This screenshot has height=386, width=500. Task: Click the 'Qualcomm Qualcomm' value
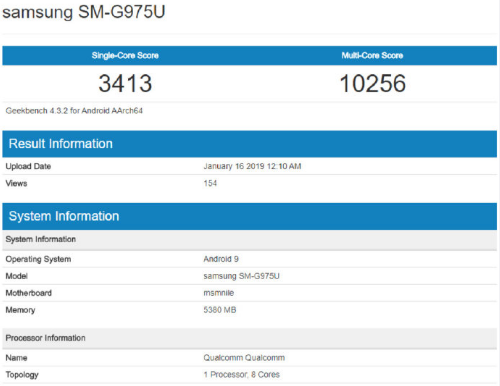pyautogui.click(x=244, y=358)
